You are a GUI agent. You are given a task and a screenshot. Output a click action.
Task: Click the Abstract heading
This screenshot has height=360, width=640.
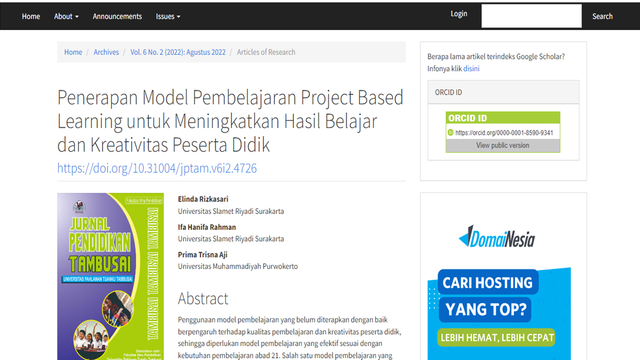(x=203, y=299)
